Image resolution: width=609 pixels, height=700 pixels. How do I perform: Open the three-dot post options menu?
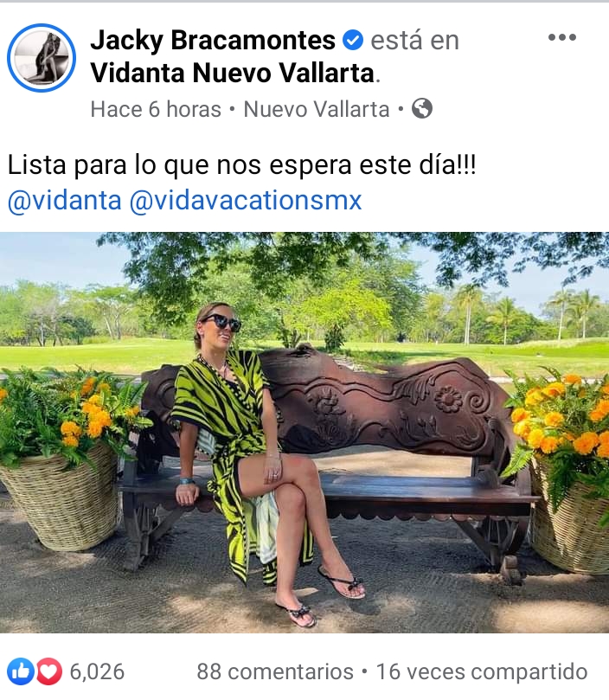pyautogui.click(x=562, y=37)
